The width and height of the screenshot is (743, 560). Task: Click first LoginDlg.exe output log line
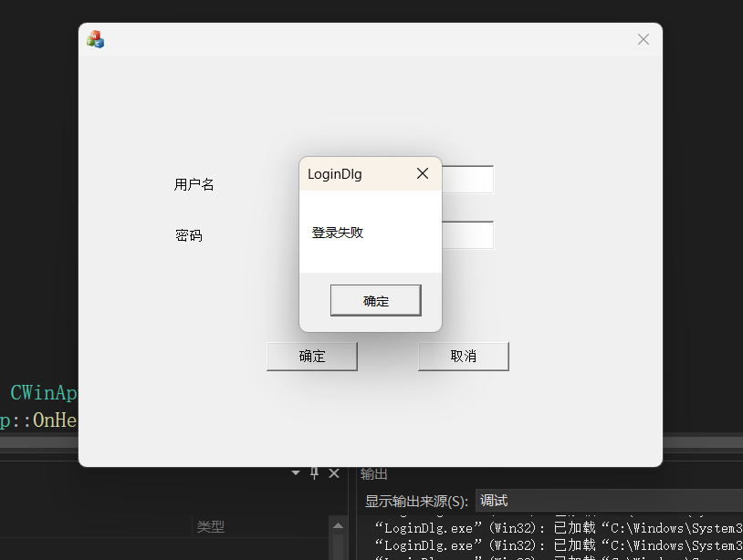tap(559, 528)
